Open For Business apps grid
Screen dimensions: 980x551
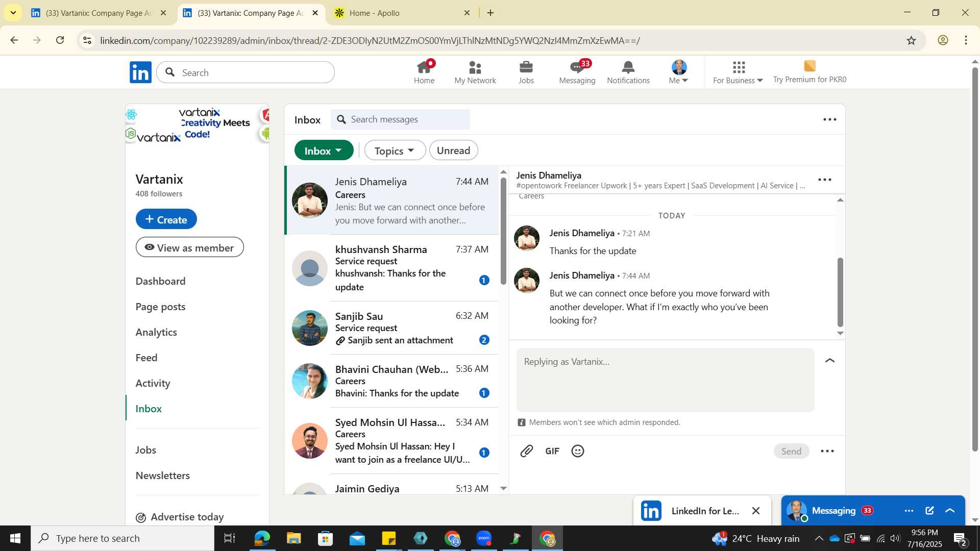pos(738,72)
